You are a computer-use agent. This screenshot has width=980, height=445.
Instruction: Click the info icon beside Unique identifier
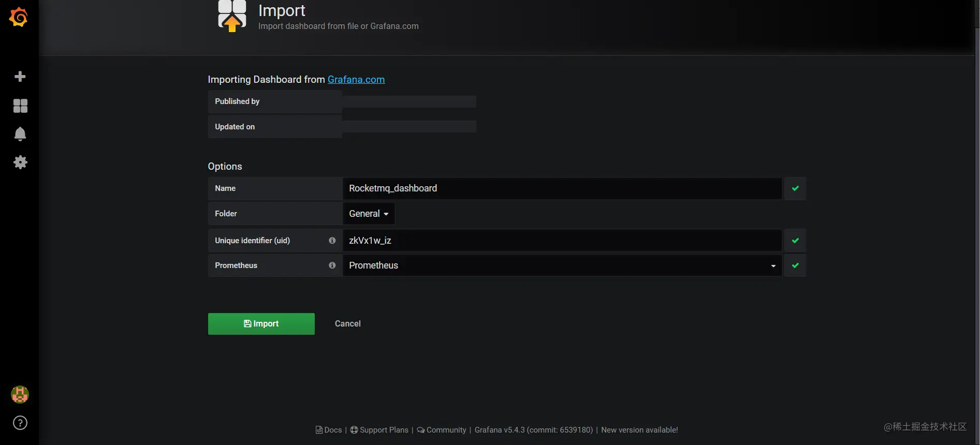tap(332, 241)
